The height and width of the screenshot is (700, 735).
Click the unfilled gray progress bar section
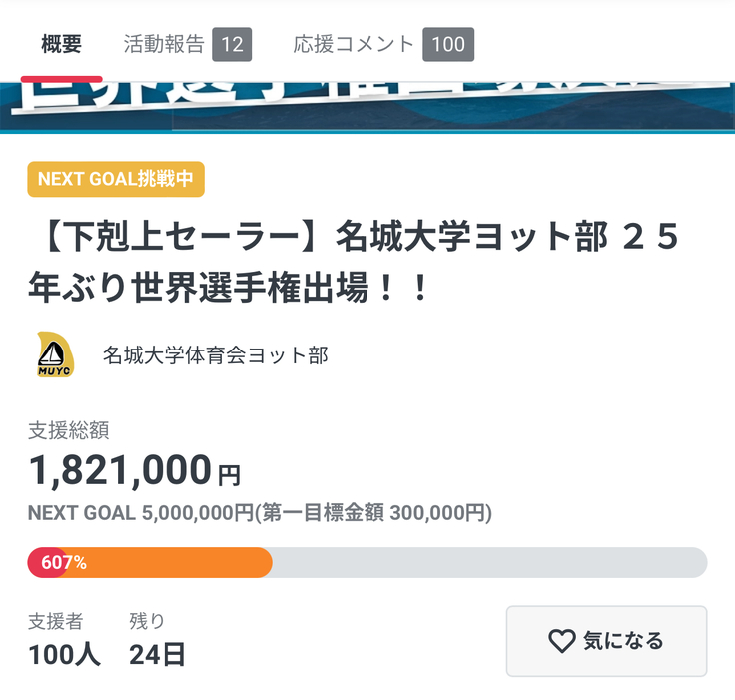pos(489,562)
